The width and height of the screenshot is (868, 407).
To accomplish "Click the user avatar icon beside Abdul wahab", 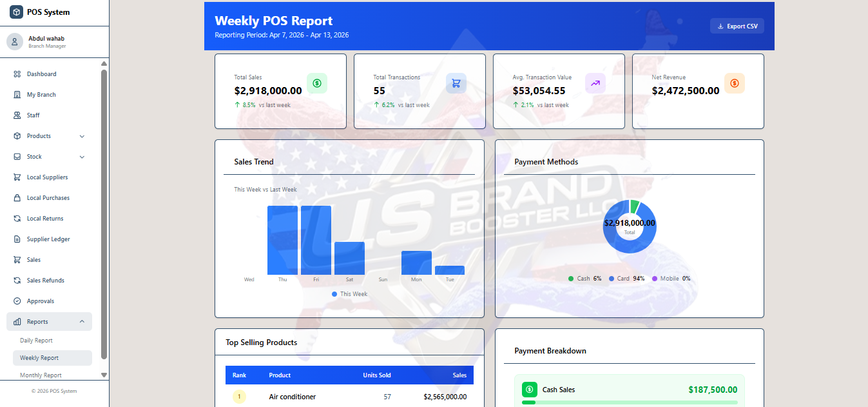I will click(15, 42).
